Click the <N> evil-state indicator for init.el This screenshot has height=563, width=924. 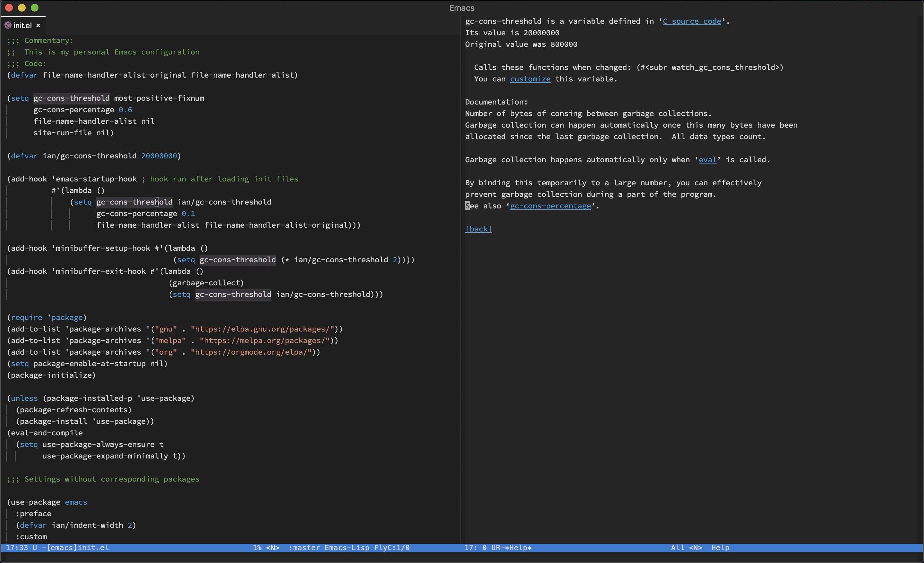pos(273,548)
